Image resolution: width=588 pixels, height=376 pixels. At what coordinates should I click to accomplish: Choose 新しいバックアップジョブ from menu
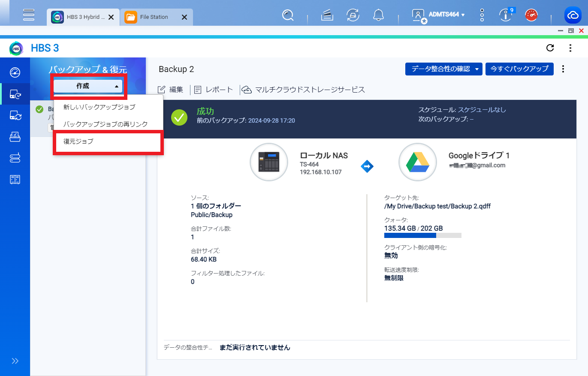tap(108, 107)
